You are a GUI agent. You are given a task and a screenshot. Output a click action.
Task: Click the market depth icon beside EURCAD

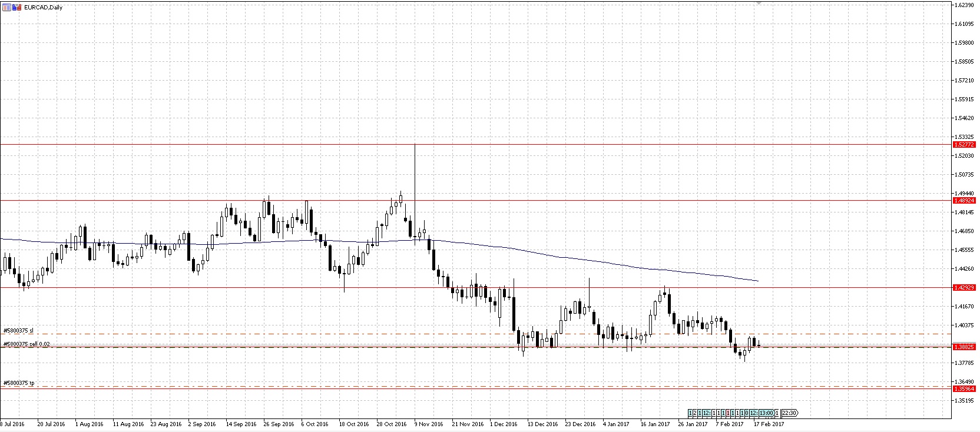pyautogui.click(x=6, y=8)
